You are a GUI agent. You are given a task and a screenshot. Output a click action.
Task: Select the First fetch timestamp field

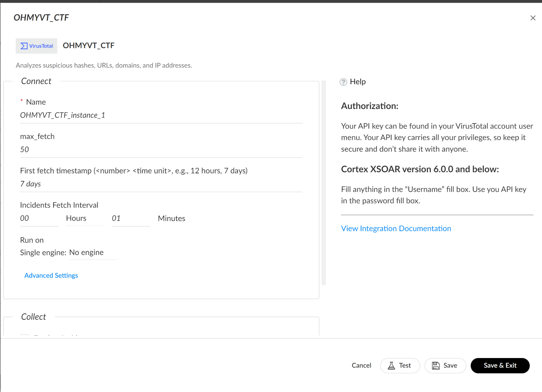click(x=161, y=184)
